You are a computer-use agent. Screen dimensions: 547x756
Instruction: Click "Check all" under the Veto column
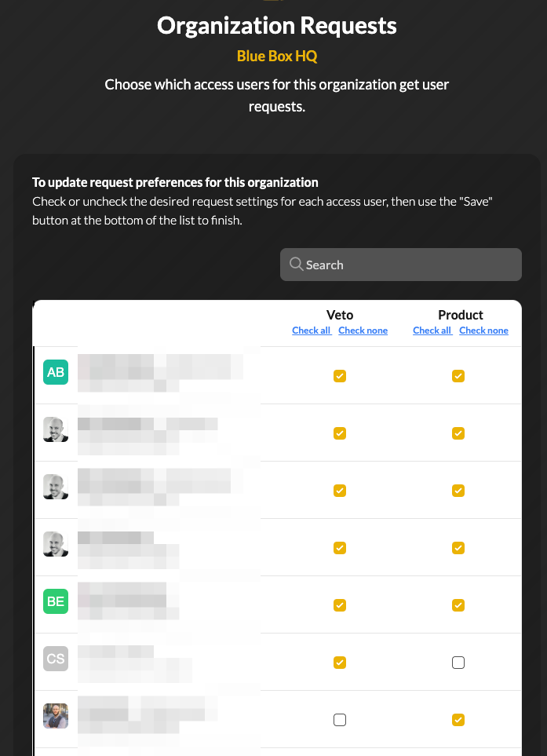point(312,331)
